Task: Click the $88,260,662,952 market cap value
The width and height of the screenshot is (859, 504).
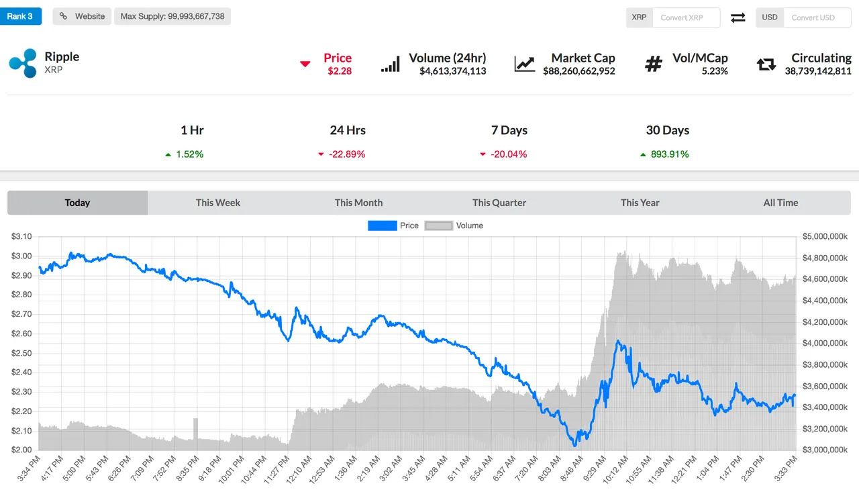Action: click(x=579, y=71)
